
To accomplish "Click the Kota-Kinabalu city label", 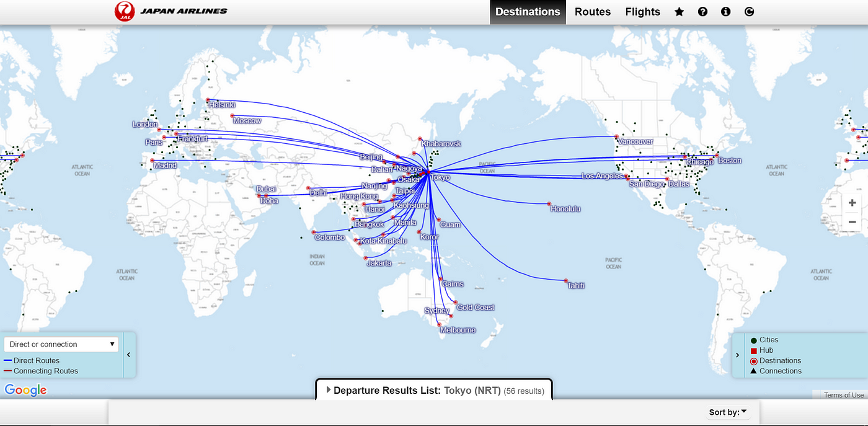I will coord(384,241).
